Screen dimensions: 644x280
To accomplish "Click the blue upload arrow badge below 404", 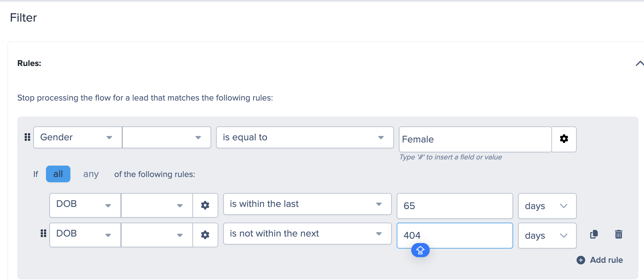I will pos(420,250).
